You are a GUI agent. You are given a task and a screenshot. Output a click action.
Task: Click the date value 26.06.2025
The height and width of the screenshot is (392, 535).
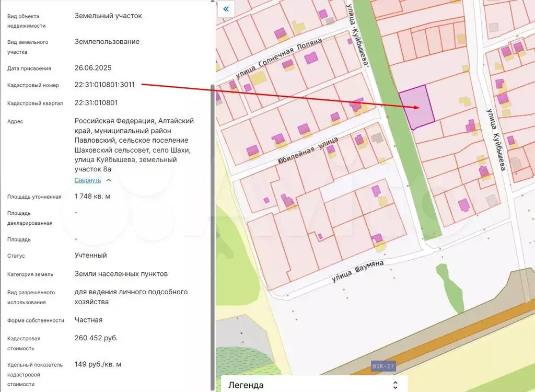click(93, 67)
